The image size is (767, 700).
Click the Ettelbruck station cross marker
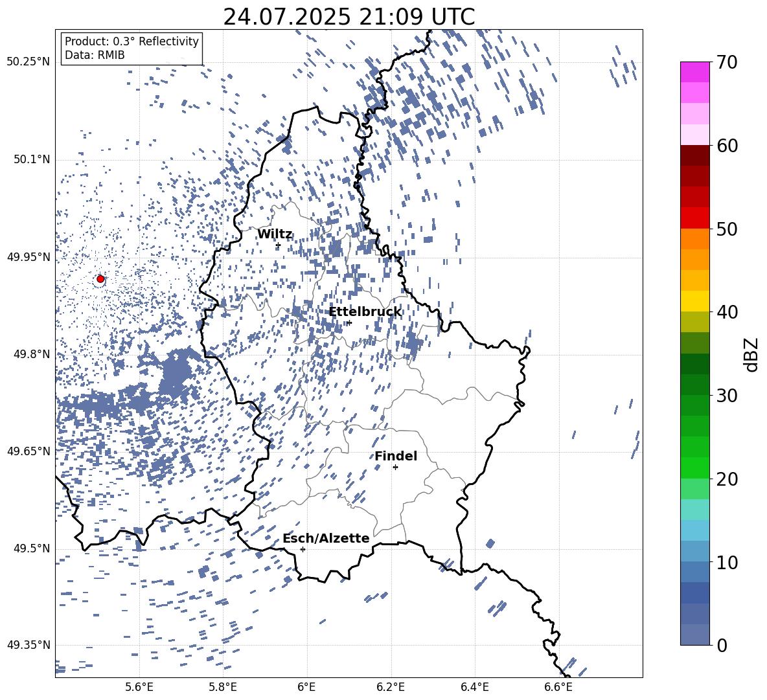coord(349,322)
